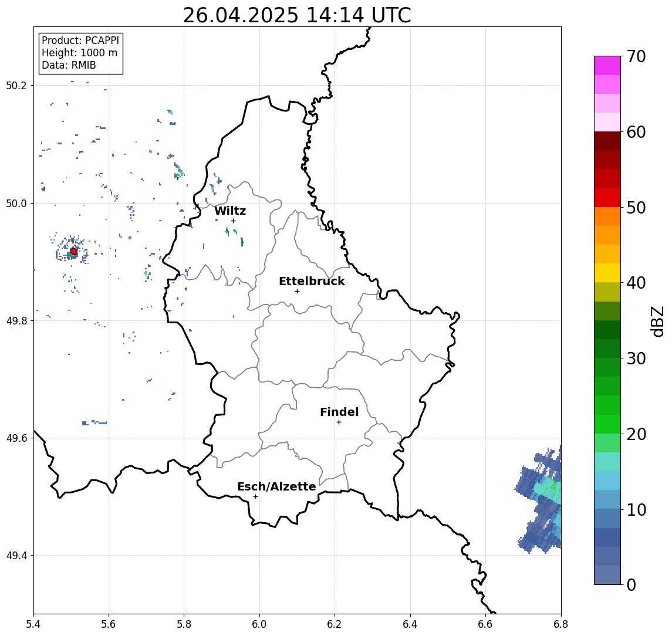Click the 40 tick on the colorbar

click(636, 283)
